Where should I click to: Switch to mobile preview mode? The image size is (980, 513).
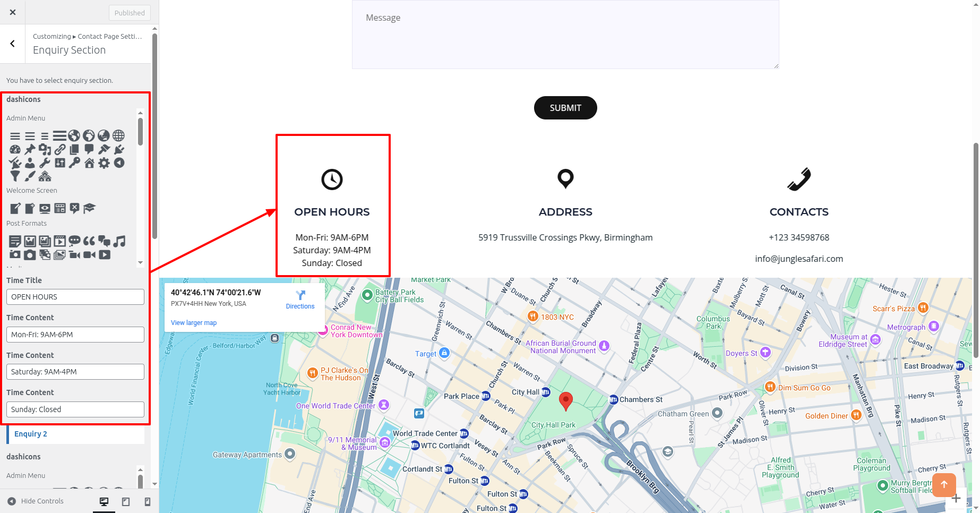pyautogui.click(x=148, y=501)
